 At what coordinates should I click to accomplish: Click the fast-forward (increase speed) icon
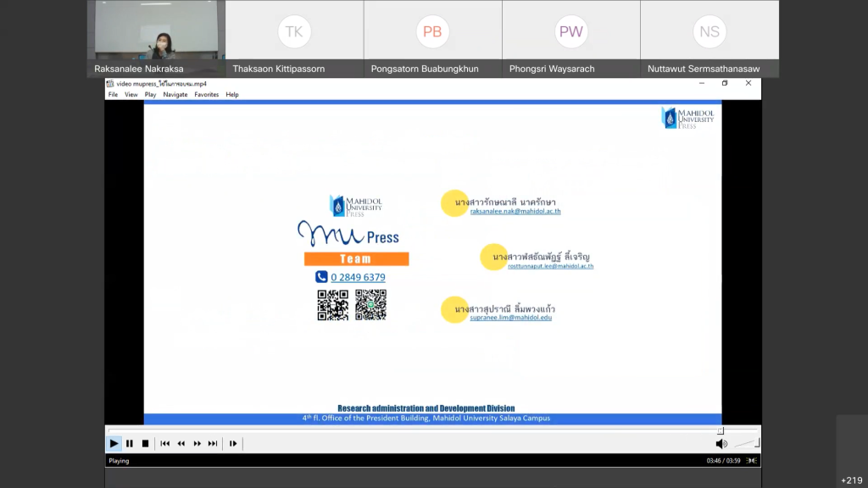[x=198, y=443]
